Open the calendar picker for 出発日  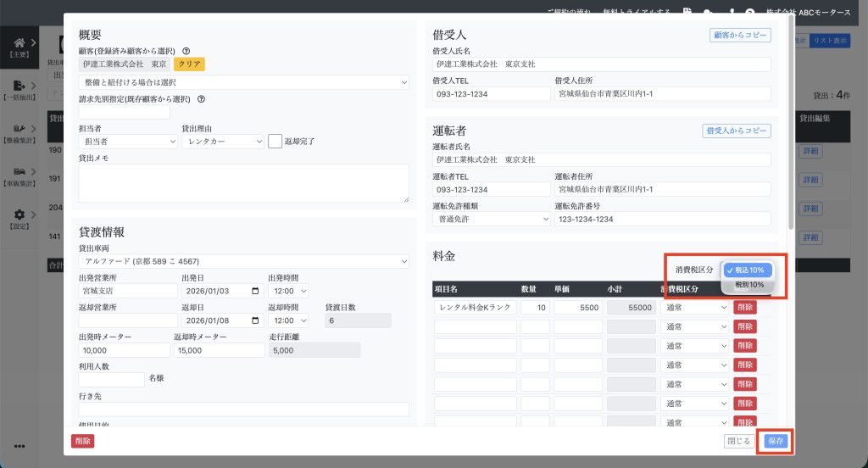[255, 291]
